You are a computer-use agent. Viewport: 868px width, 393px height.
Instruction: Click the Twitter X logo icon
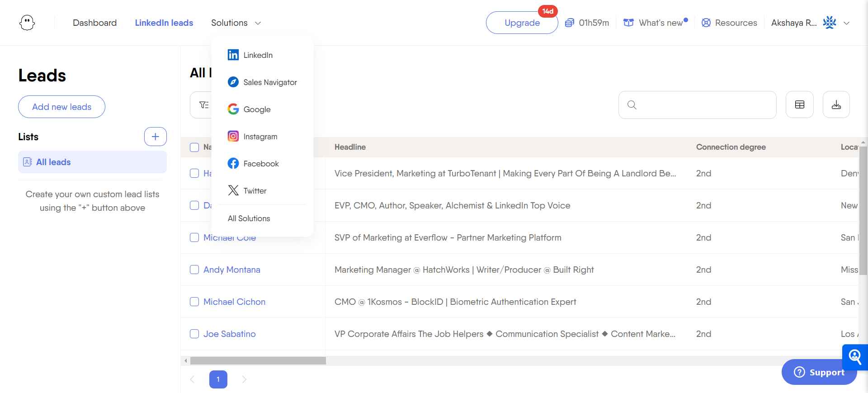click(x=233, y=190)
